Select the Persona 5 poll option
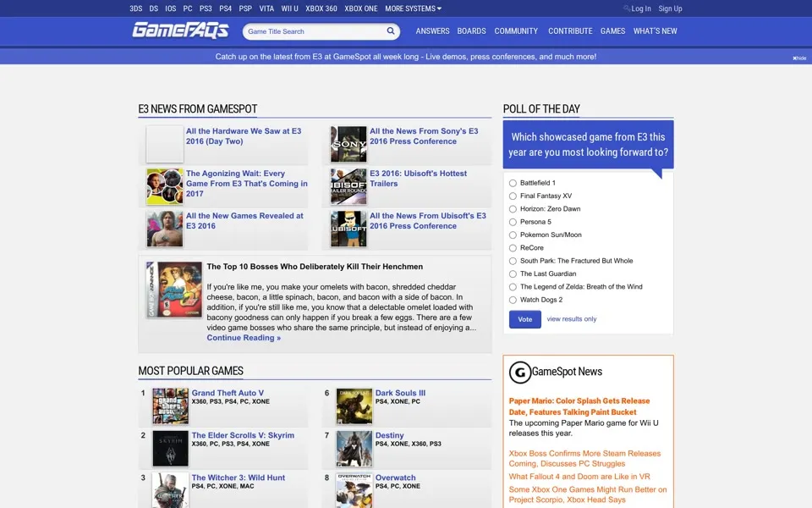Viewport: 812px width, 508px height. [513, 222]
